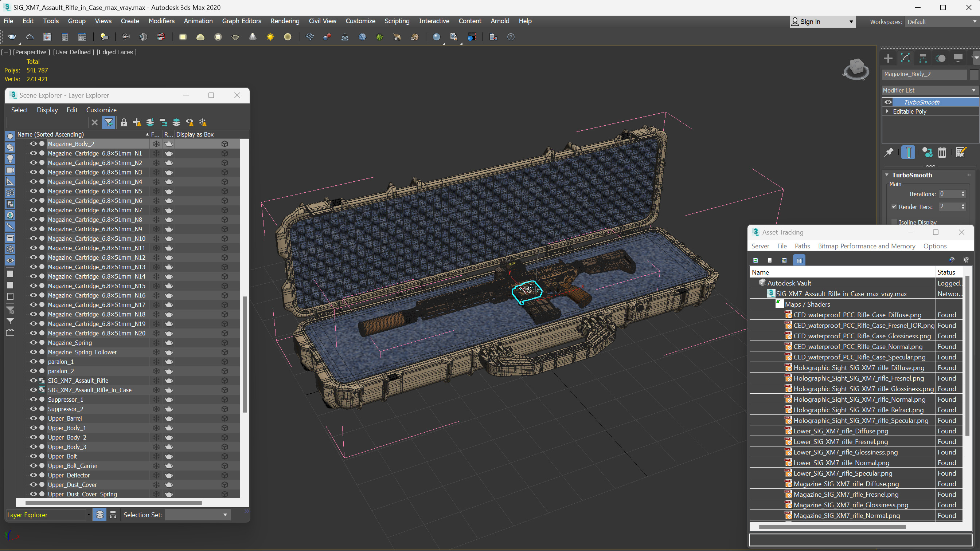Click Remove Modifier trash icon
This screenshot has height=551, width=980.
tap(942, 153)
